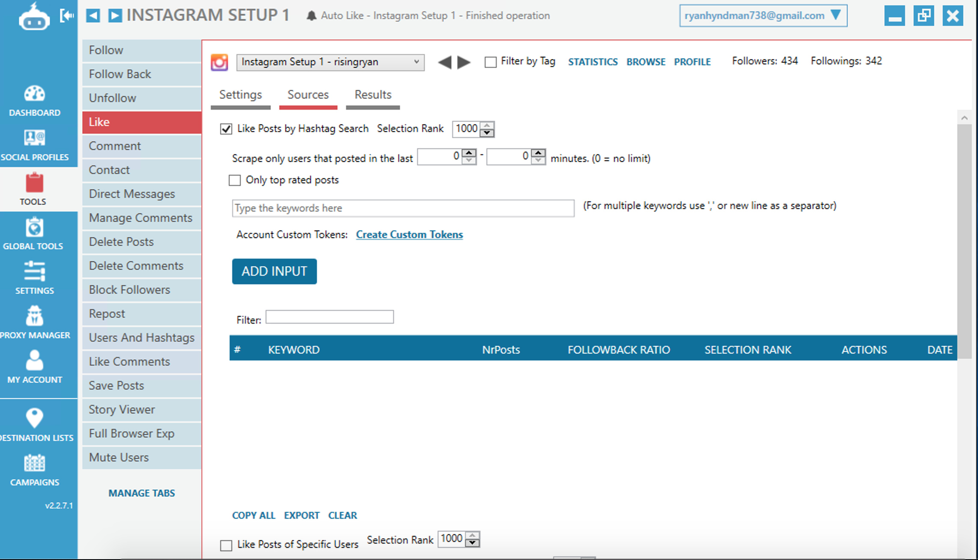Viewport: 978px width, 560px height.
Task: Open My Account
Action: click(x=35, y=367)
